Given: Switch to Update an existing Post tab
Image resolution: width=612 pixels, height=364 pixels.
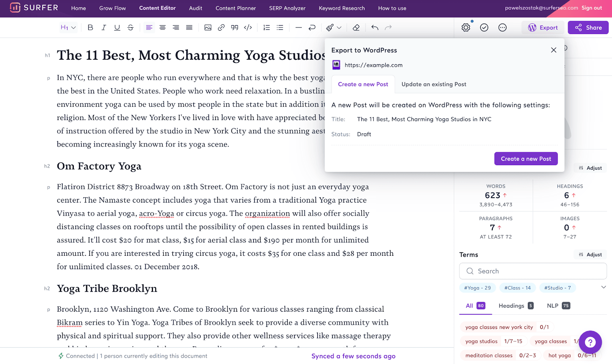Looking at the screenshot, I should pos(434,84).
